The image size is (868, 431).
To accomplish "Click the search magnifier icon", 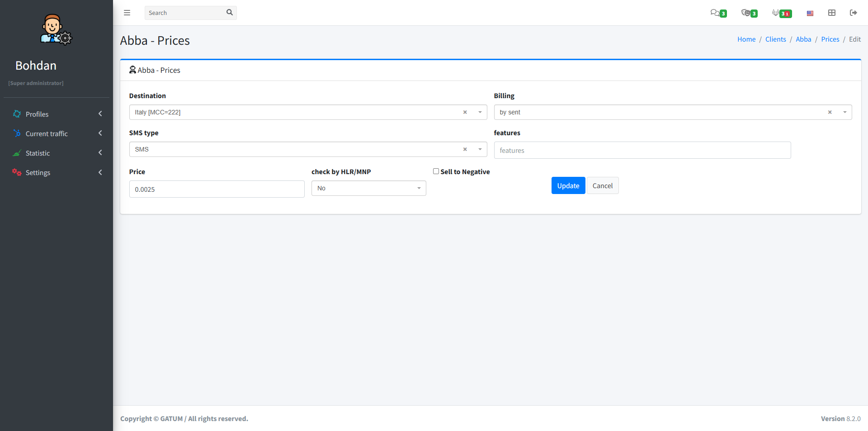I will (229, 13).
